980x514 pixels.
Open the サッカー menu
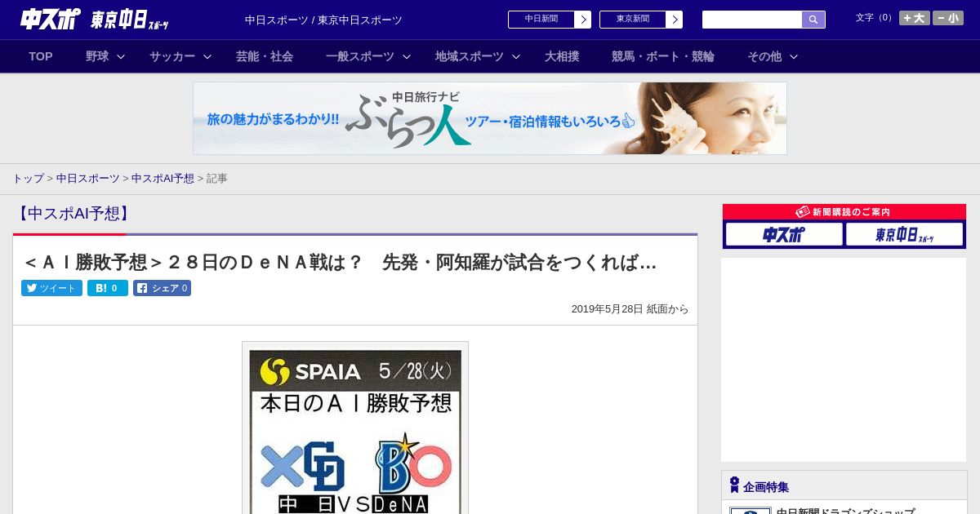(172, 56)
